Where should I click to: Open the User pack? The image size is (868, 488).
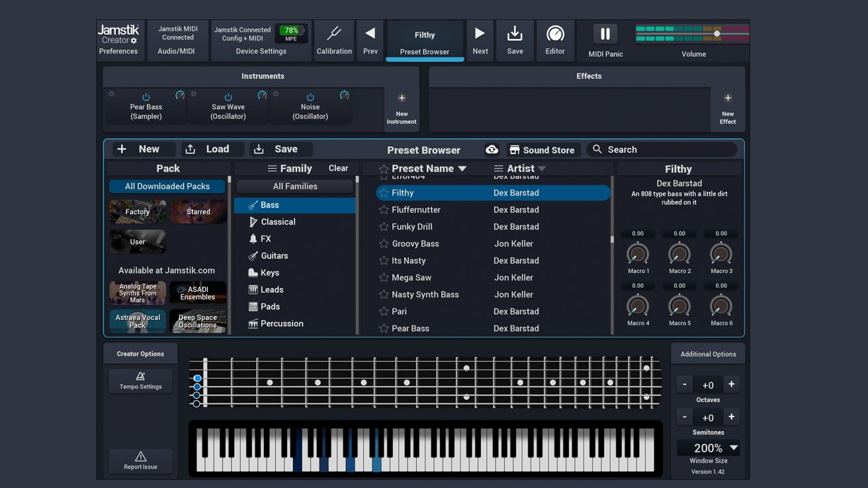pyautogui.click(x=138, y=241)
